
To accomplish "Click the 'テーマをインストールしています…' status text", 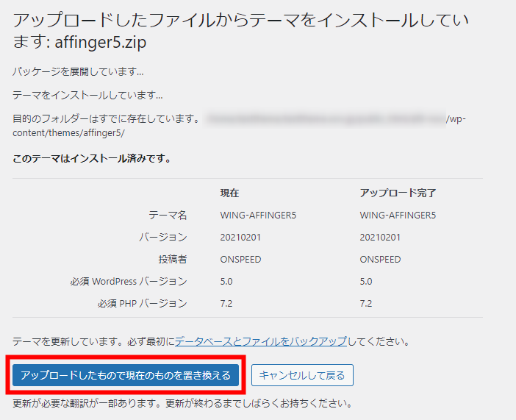I will tap(87, 95).
